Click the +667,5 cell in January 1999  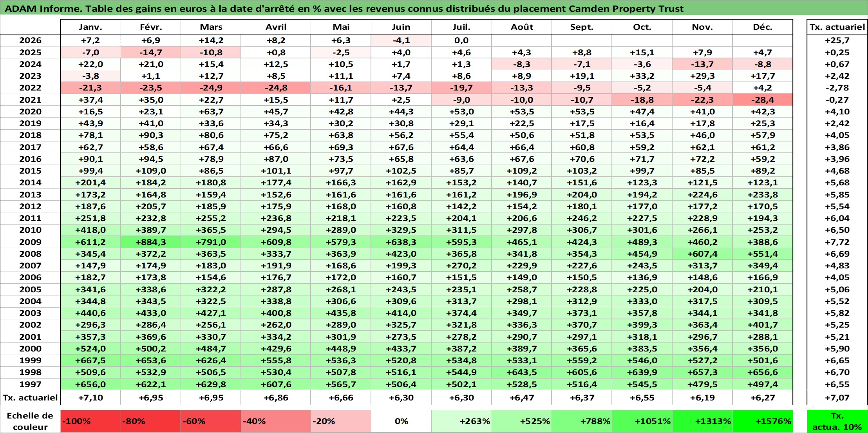(90, 361)
